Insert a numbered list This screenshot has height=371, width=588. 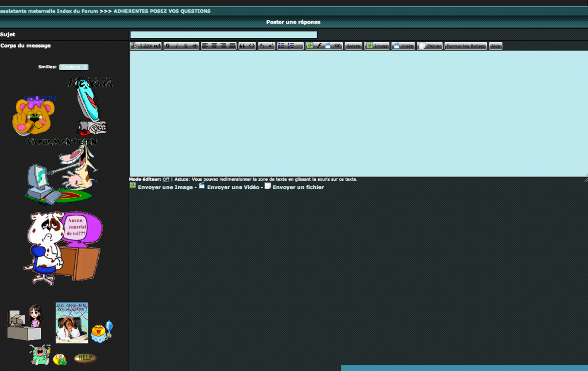pos(291,46)
